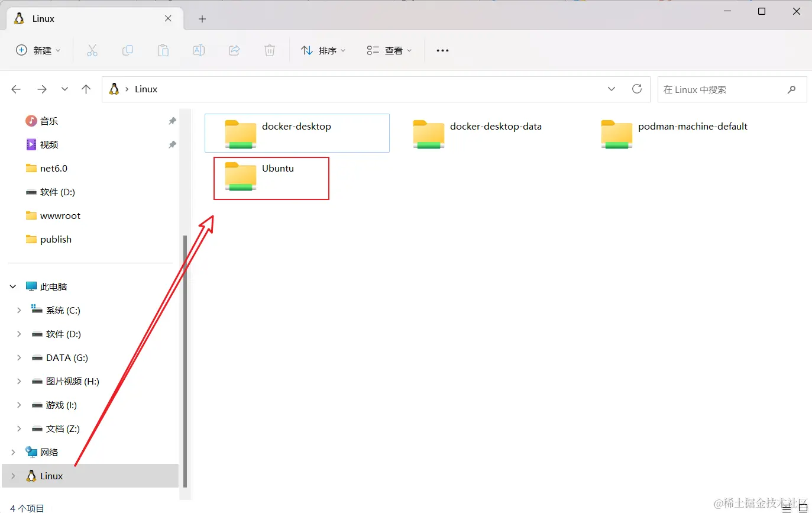
Task: Click the Delete trash icon
Action: coord(270,51)
